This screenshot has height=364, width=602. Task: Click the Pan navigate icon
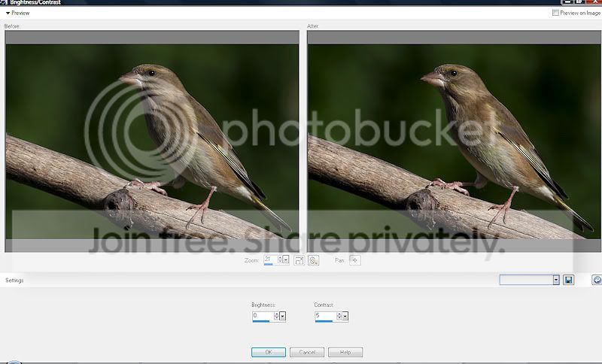355,260
